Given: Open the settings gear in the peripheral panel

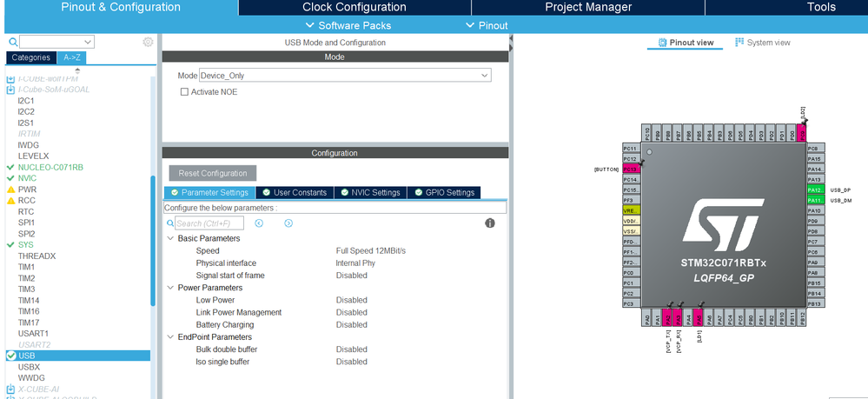Looking at the screenshot, I should (x=148, y=42).
